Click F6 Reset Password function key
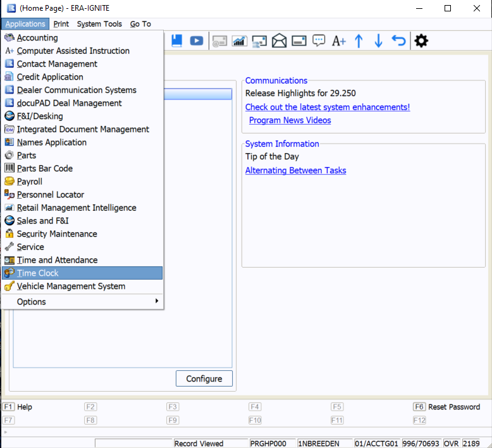 (x=446, y=407)
